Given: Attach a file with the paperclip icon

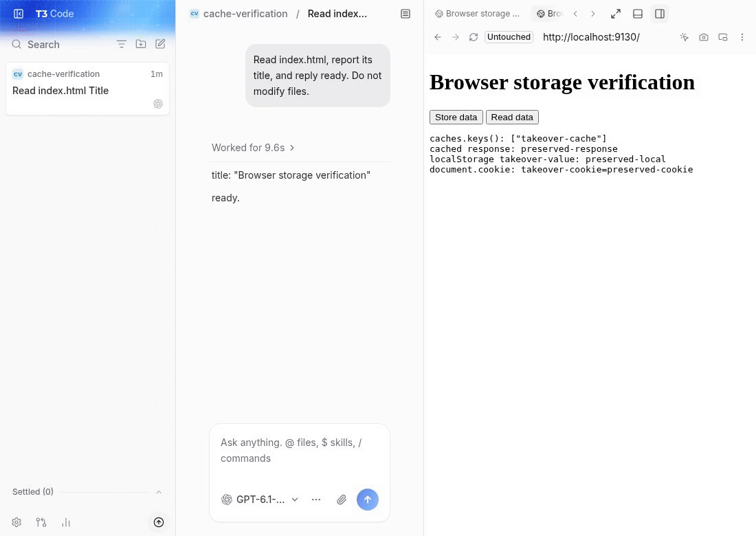Looking at the screenshot, I should [x=342, y=500].
